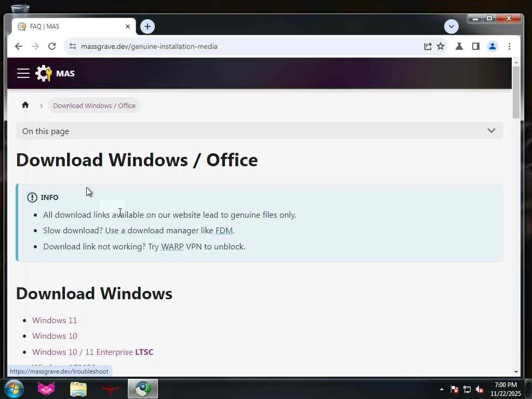Open the network tray icon
Image resolution: width=532 pixels, height=399 pixels.
click(467, 389)
